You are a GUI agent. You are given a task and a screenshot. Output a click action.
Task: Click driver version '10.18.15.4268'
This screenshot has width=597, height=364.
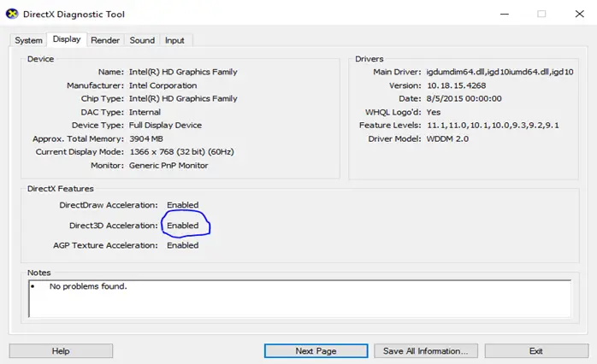tap(456, 85)
